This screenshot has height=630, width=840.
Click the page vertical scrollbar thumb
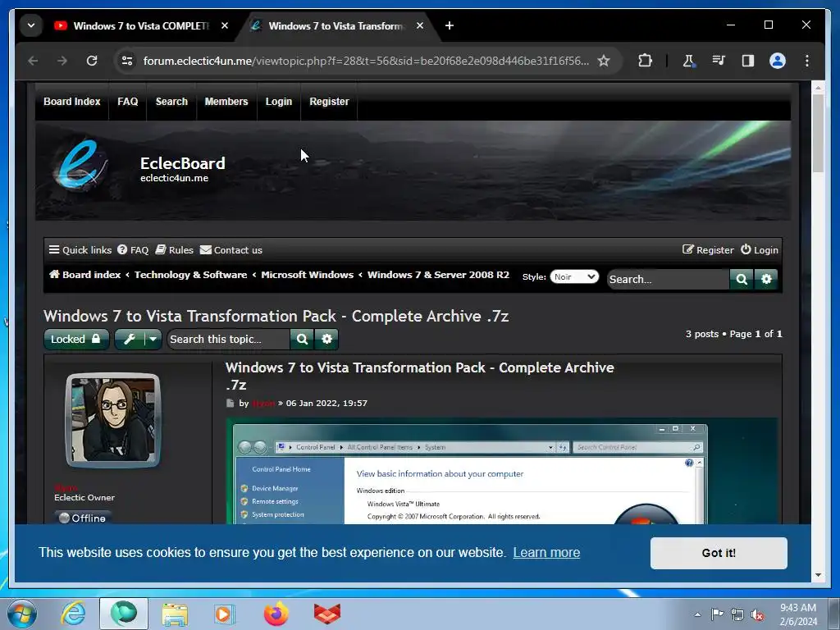818,133
